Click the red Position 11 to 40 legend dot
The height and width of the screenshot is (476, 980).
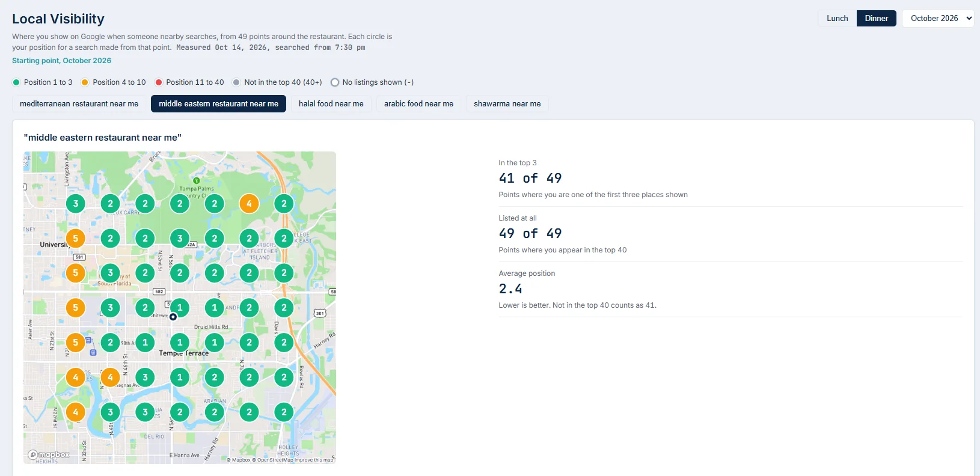pos(159,82)
